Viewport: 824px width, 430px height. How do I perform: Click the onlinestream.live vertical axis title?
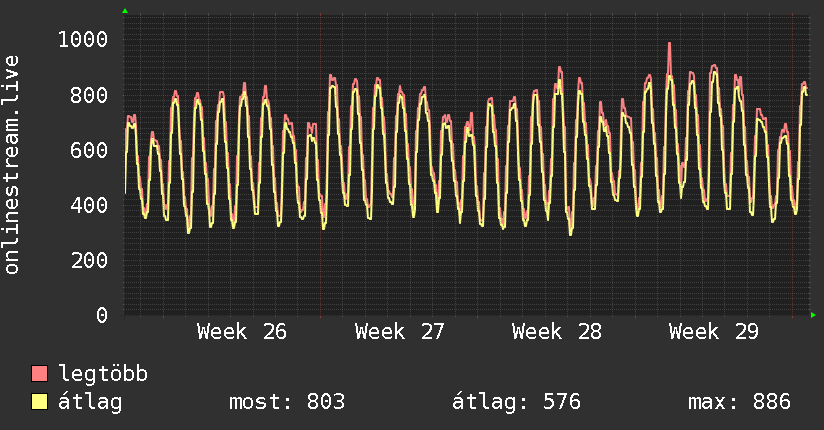tap(11, 165)
